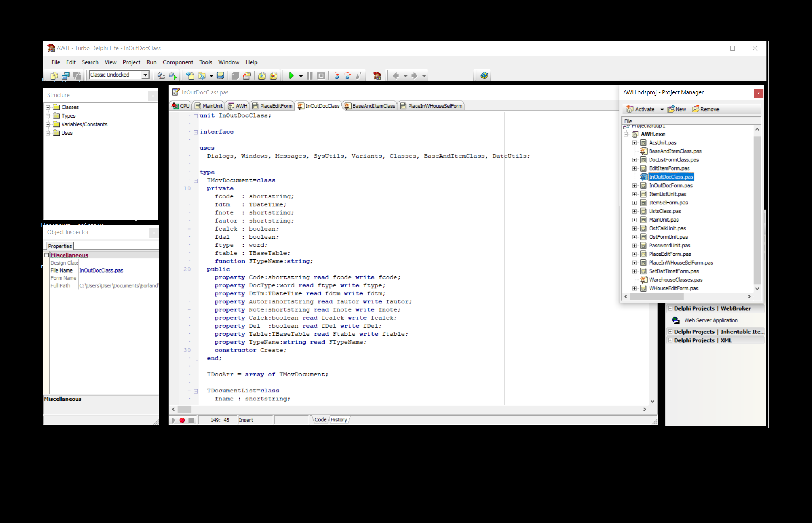Screen dimensions: 812x523
Task: Run the program with green arrow
Action: (x=291, y=75)
